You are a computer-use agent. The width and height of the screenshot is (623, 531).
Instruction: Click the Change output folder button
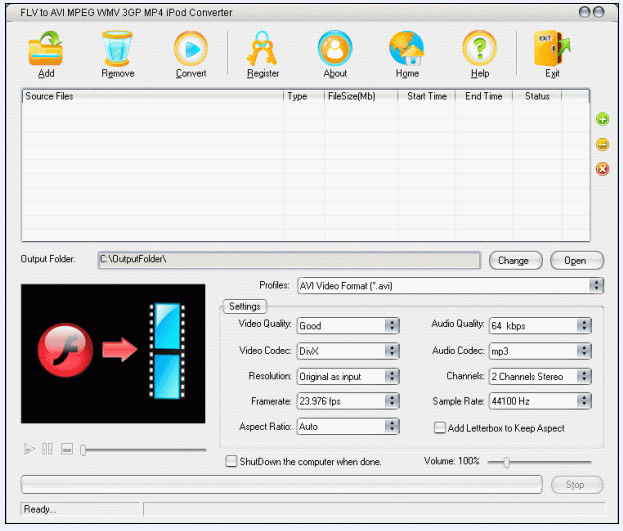[515, 261]
